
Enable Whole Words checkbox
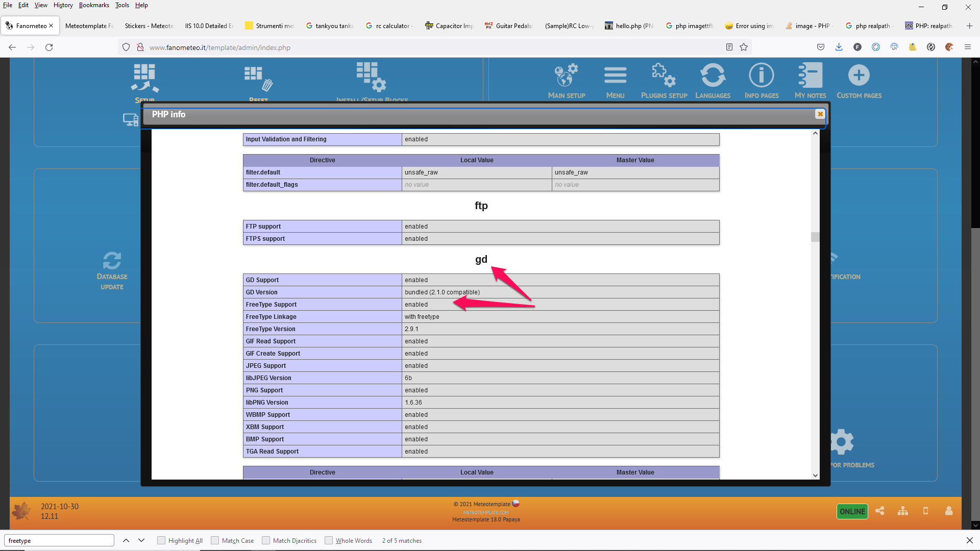(329, 540)
